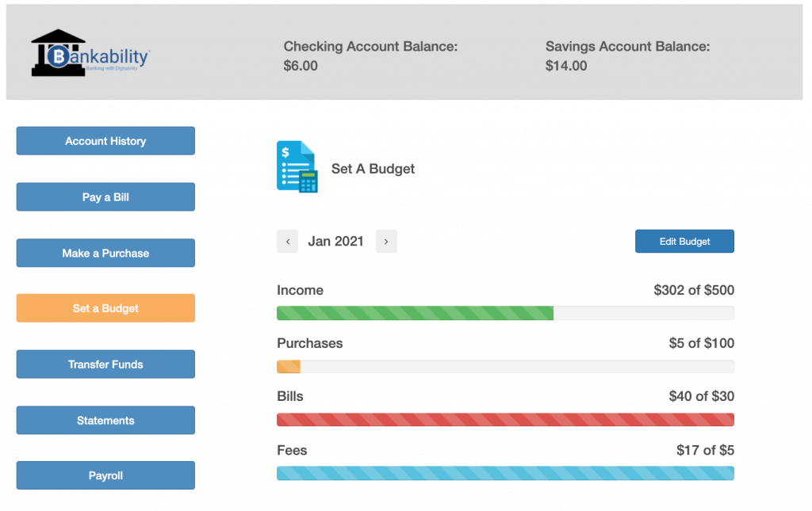Click the Jan 2021 month label

pos(336,241)
